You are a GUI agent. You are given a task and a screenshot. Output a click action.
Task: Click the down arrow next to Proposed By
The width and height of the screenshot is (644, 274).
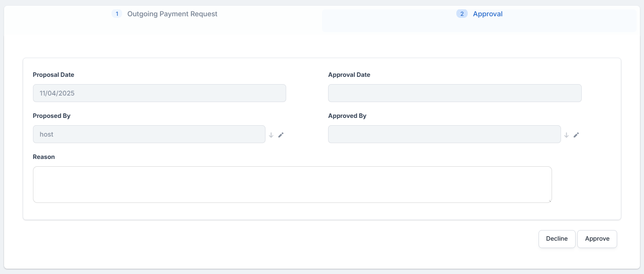coord(271,135)
